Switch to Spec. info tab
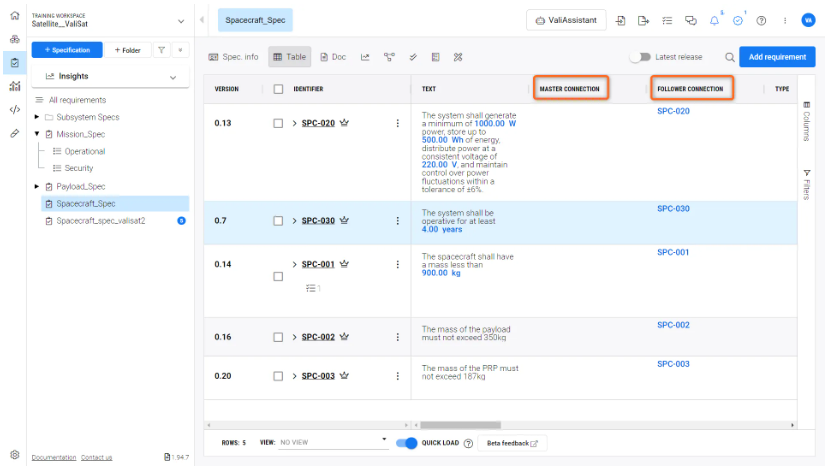This screenshot has width=830, height=471. [x=233, y=57]
